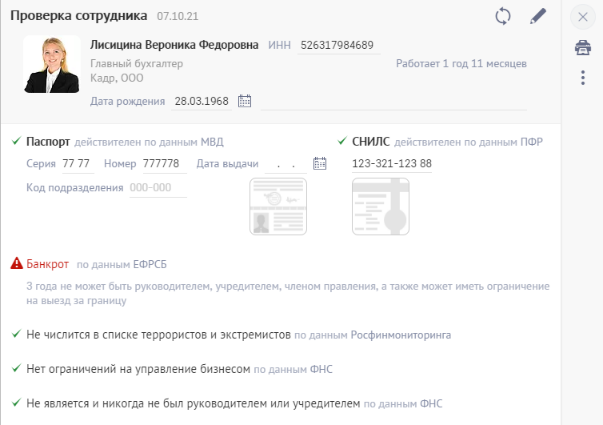The height and width of the screenshot is (425, 603).
Task: Click the Проверка сотрудника title
Action: click(78, 16)
